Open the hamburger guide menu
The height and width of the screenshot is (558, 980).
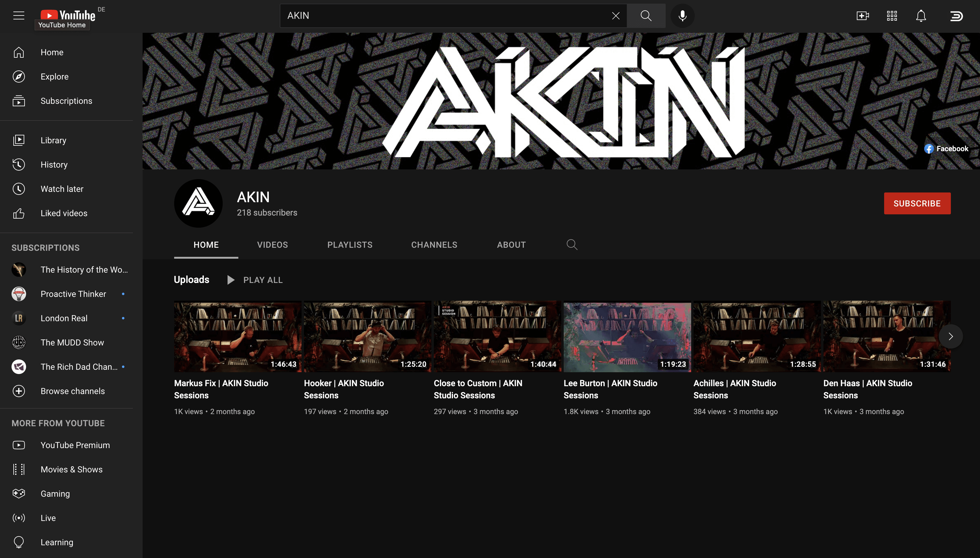[x=19, y=16]
